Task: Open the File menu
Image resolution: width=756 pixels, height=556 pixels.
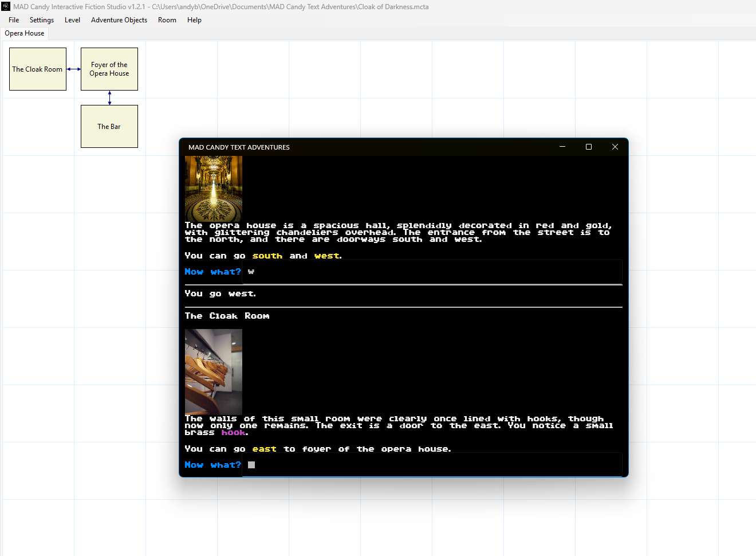Action: [x=14, y=20]
